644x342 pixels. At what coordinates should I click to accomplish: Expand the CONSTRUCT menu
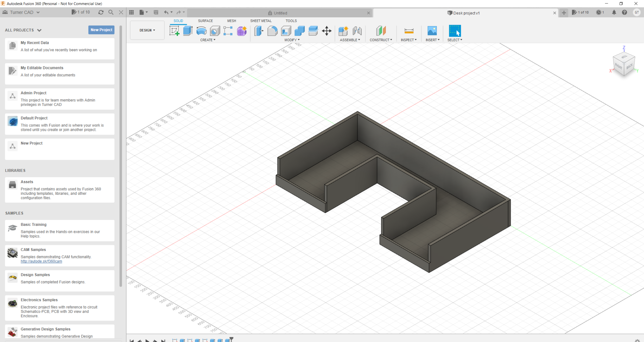(x=381, y=40)
